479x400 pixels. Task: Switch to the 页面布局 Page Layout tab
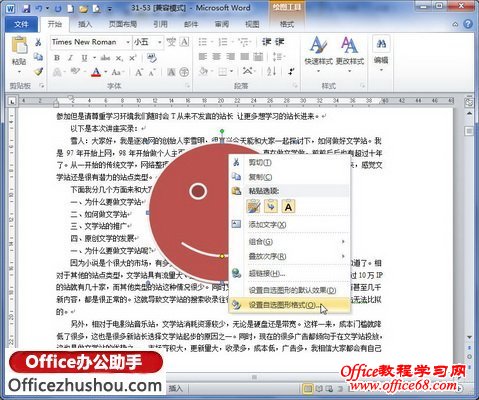pos(123,24)
